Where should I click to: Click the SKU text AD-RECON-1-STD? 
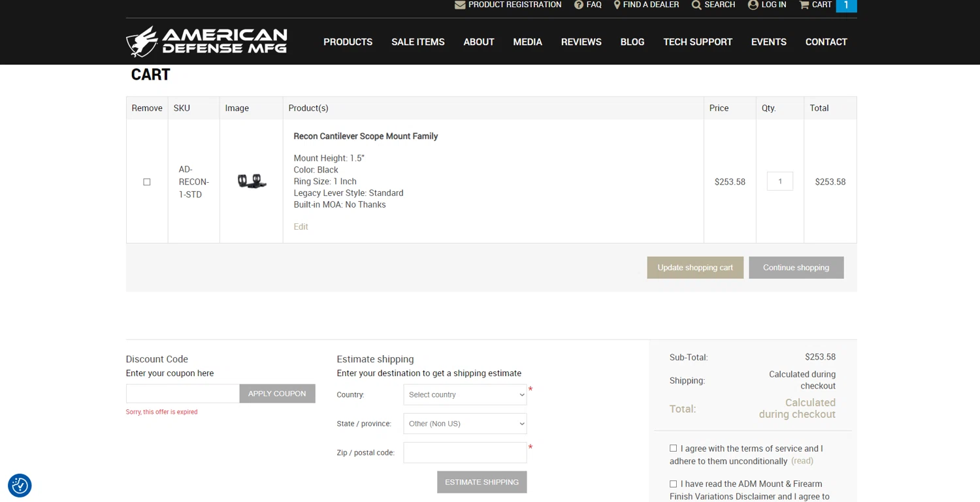point(194,182)
